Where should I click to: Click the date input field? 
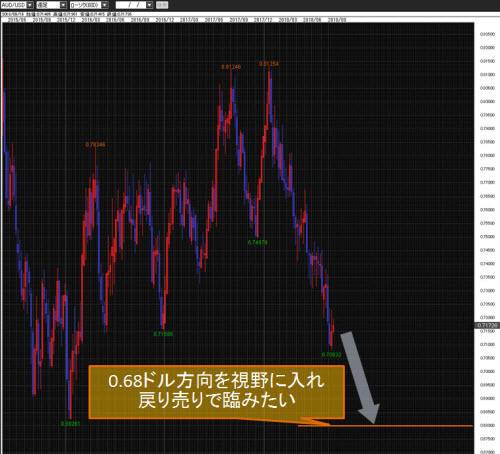coord(131,5)
